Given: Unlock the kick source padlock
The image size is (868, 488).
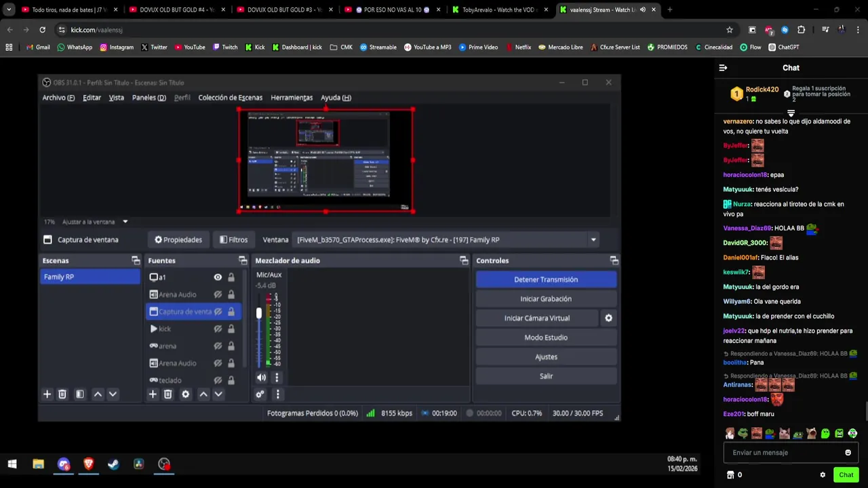Looking at the screenshot, I should [x=231, y=329].
